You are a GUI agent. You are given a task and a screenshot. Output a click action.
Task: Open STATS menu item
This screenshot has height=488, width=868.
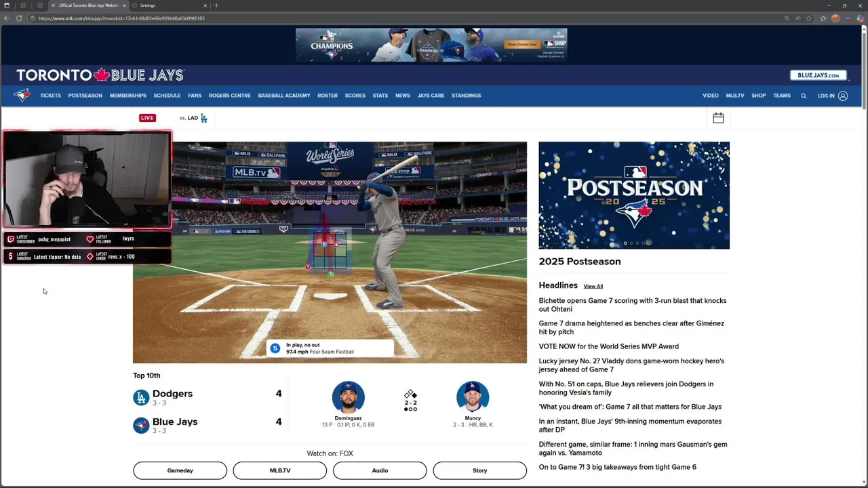[x=380, y=96]
